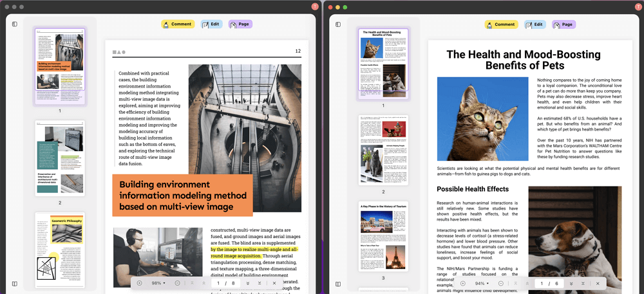644x294 pixels.
Task: Click the dog photo in right document
Action: 575,240
